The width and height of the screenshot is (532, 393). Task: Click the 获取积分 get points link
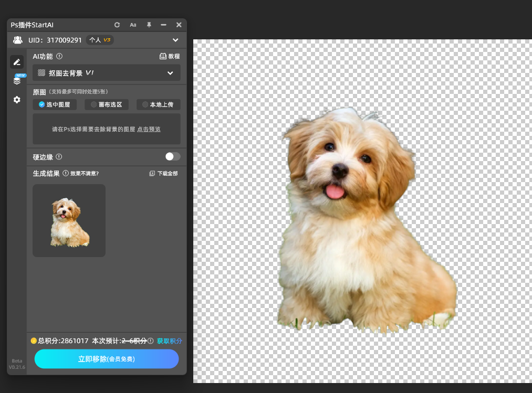click(169, 341)
